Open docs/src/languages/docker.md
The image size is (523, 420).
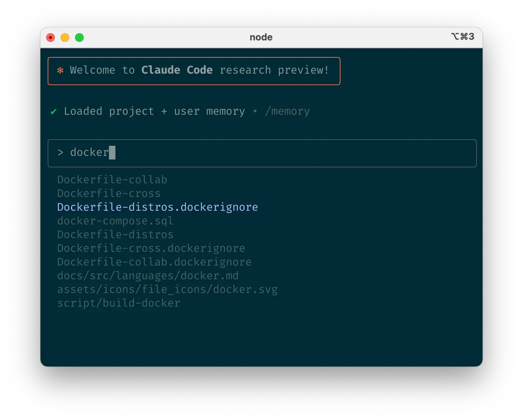pyautogui.click(x=148, y=275)
